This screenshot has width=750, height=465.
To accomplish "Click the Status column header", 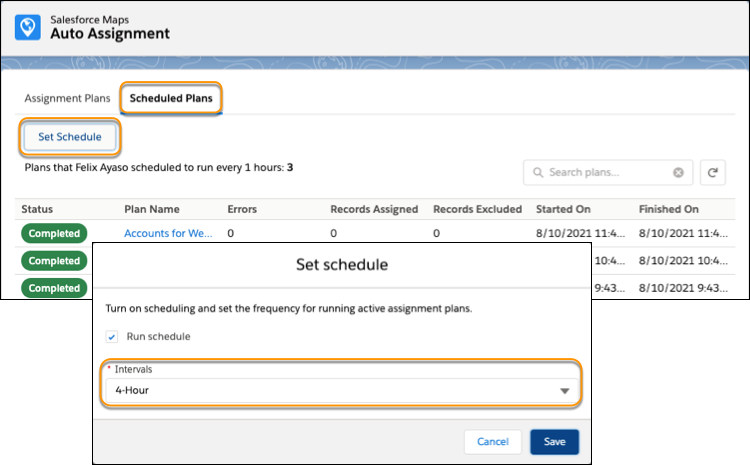I will (x=37, y=209).
